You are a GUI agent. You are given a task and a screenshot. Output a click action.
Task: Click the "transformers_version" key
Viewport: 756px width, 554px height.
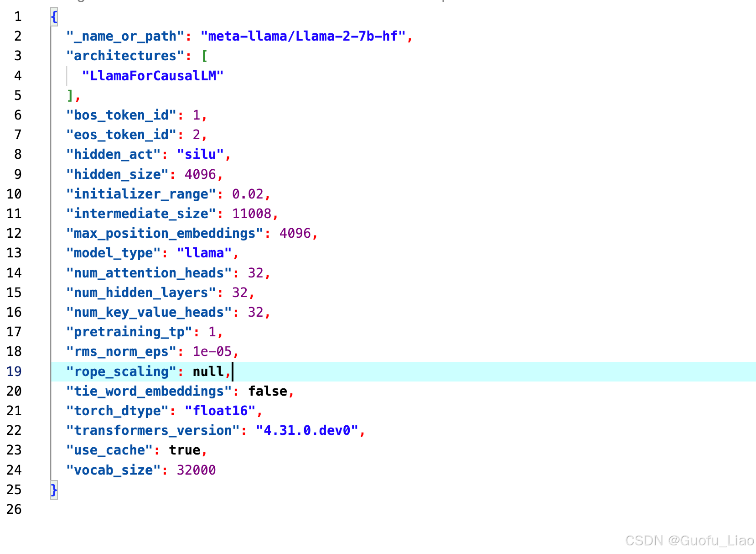[153, 430]
